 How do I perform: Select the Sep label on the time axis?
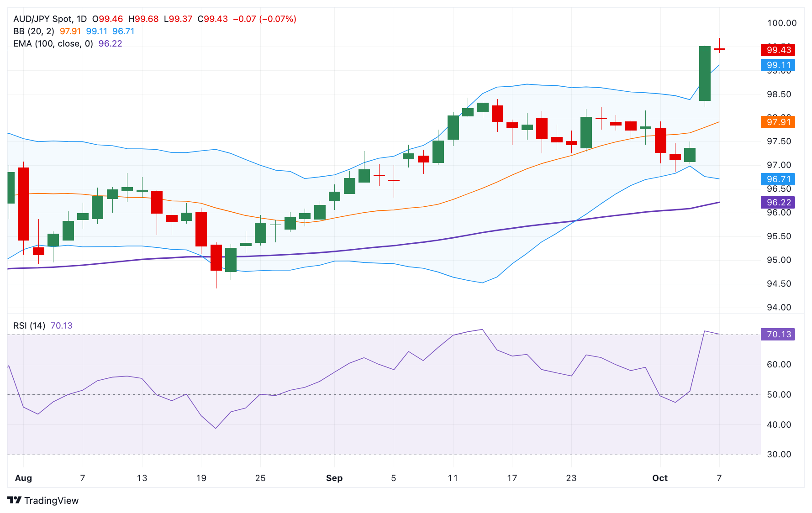coord(334,478)
